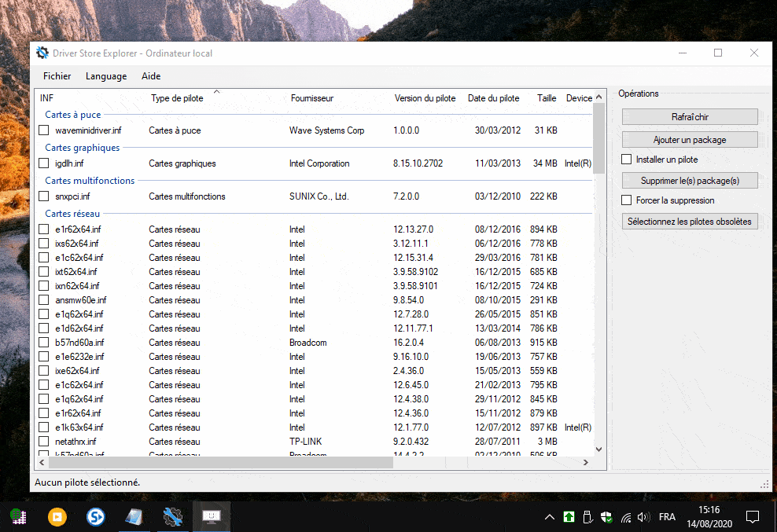Sort by Device column header
Screen dimensions: 777x532
click(x=579, y=98)
